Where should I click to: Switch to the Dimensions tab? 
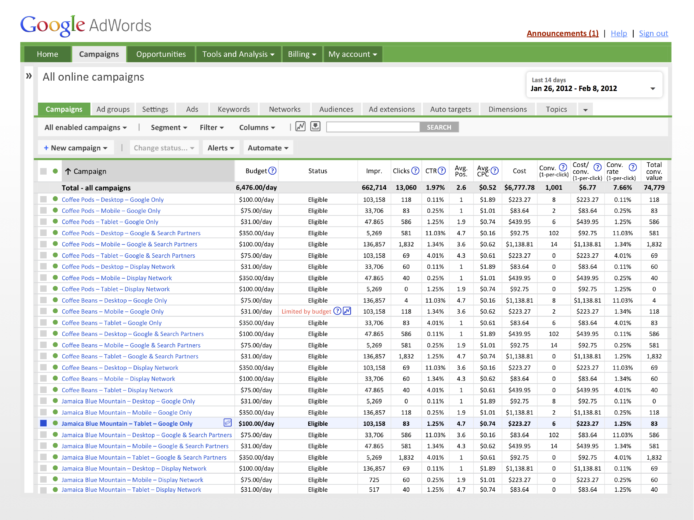pos(507,109)
